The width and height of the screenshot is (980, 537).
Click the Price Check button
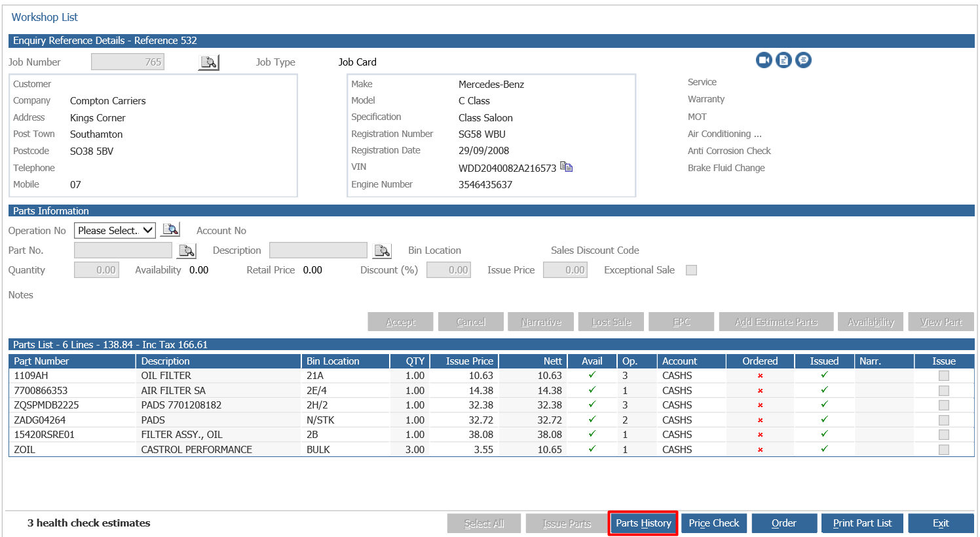tap(713, 523)
